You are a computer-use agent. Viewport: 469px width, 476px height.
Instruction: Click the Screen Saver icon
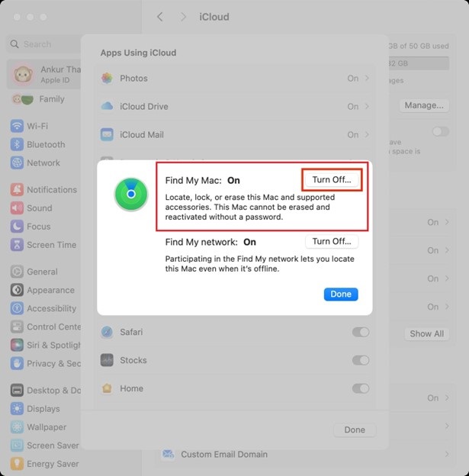(x=17, y=445)
